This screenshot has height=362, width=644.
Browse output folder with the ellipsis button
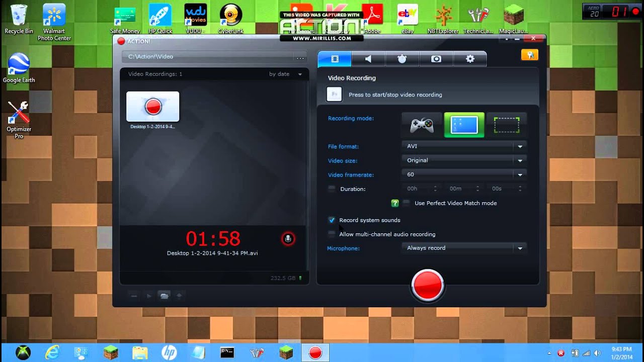(x=300, y=57)
